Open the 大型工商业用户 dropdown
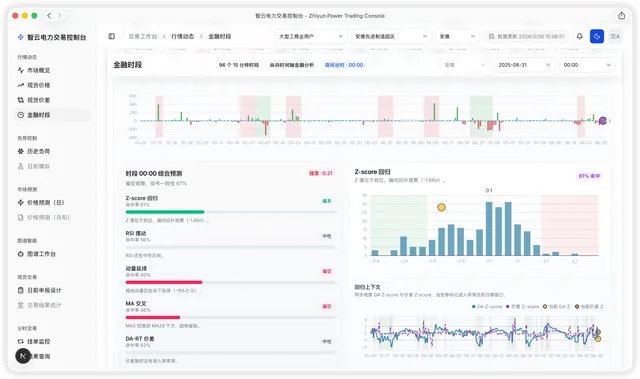This screenshot has width=640, height=379. coord(311,36)
